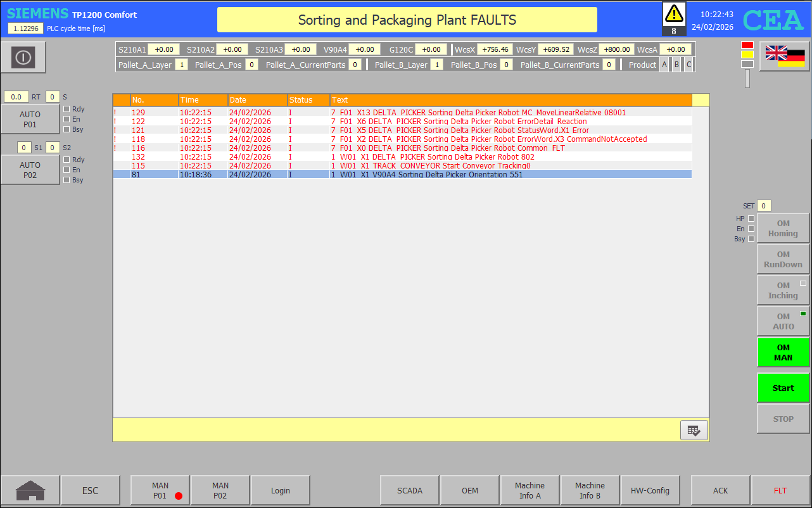812x508 pixels.
Task: Open the SCADA screen
Action: click(x=409, y=490)
